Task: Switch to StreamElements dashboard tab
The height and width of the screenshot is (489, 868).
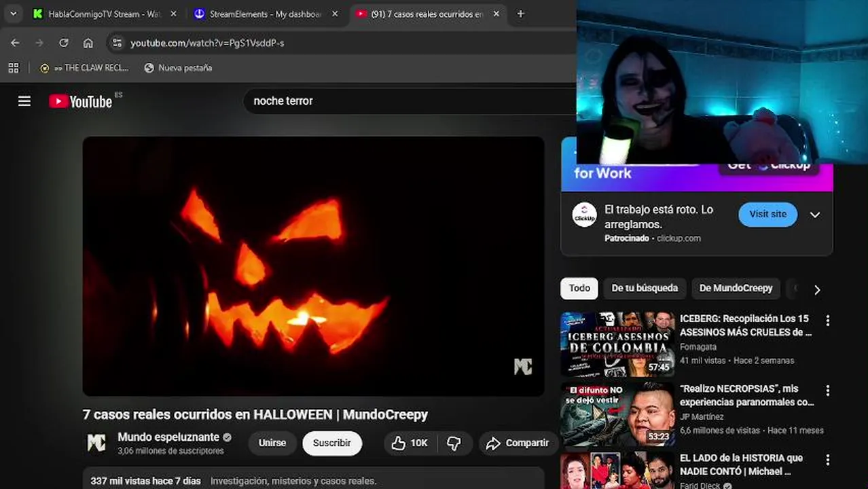Action: [257, 14]
